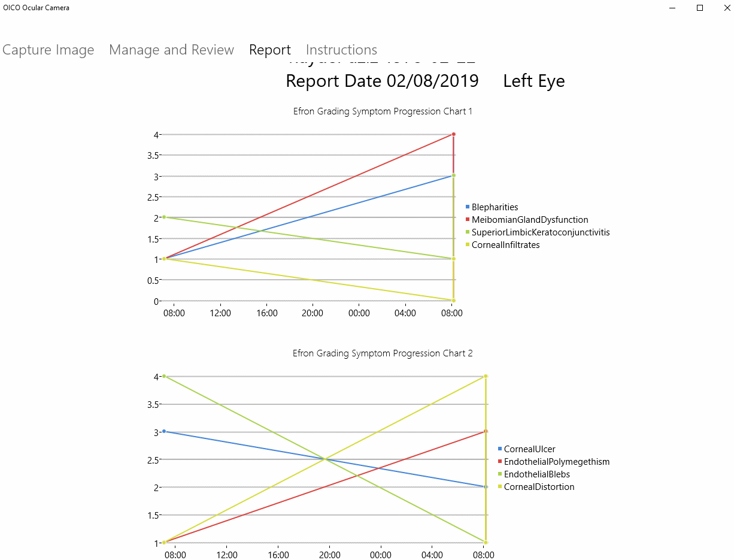The image size is (734, 560).
Task: Open the Capture Image tab
Action: click(48, 50)
